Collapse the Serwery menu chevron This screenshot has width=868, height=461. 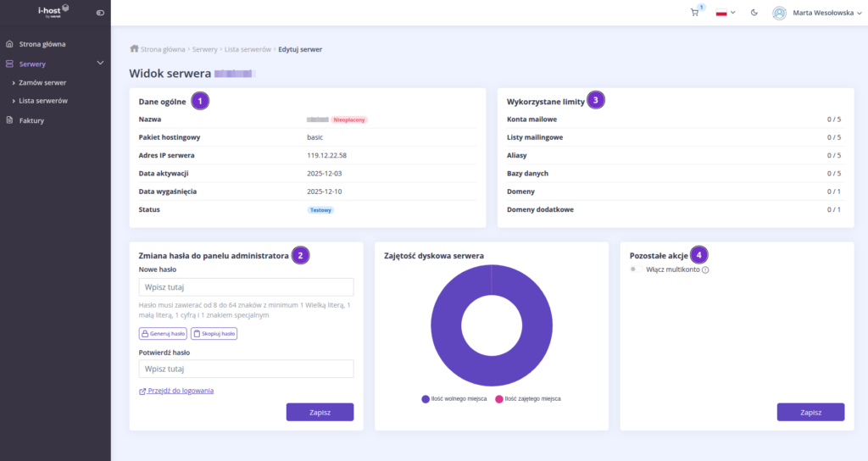100,63
